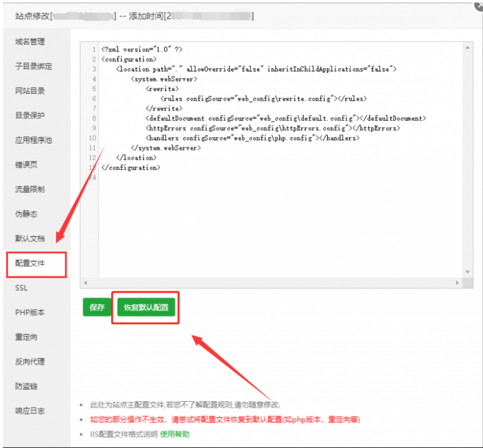The width and height of the screenshot is (483, 448).
Task: Go to PHP版本 settings
Action: 30,313
